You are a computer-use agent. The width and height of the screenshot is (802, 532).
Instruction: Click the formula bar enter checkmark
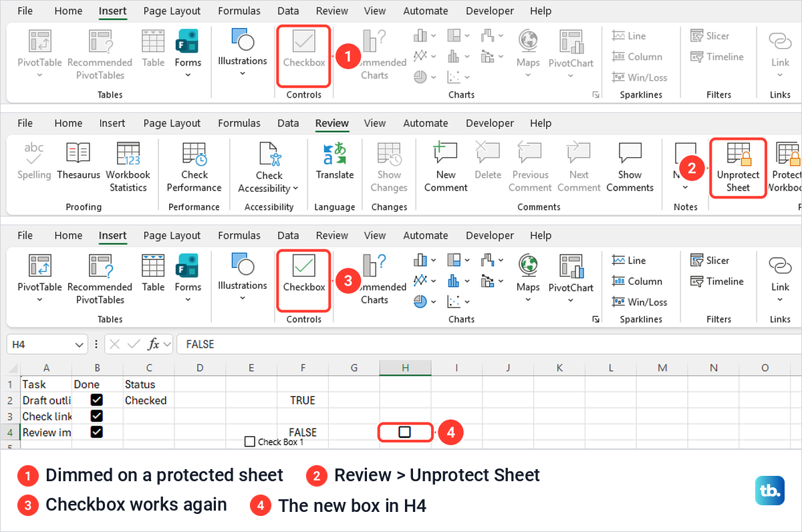point(134,344)
